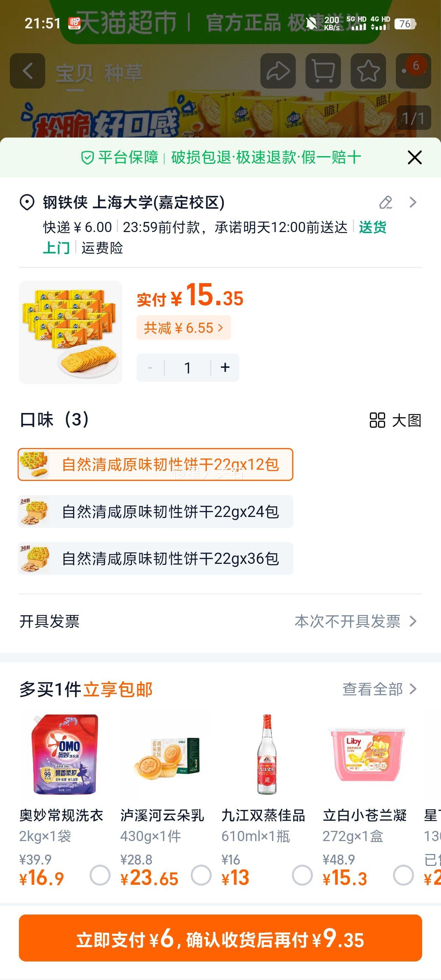Increase quantity with plus button
This screenshot has height=980, width=441.
click(225, 367)
